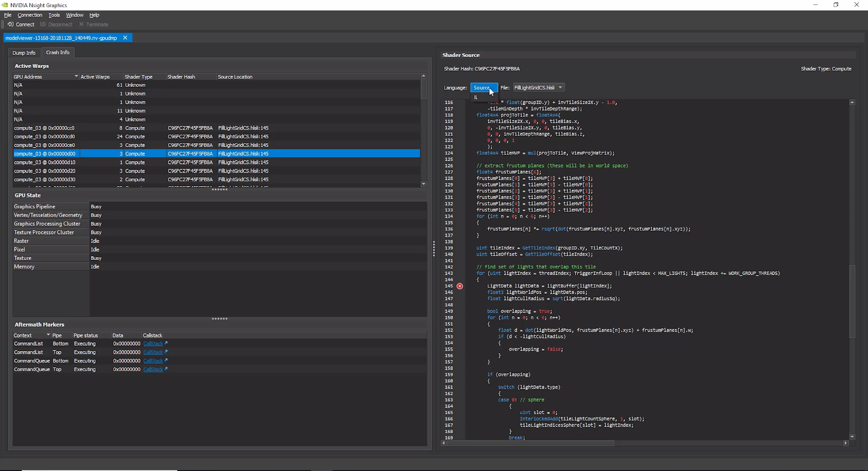The image size is (868, 471).
Task: Select highlighted row compute_03 @ 0x00000d00
Action: click(216, 154)
